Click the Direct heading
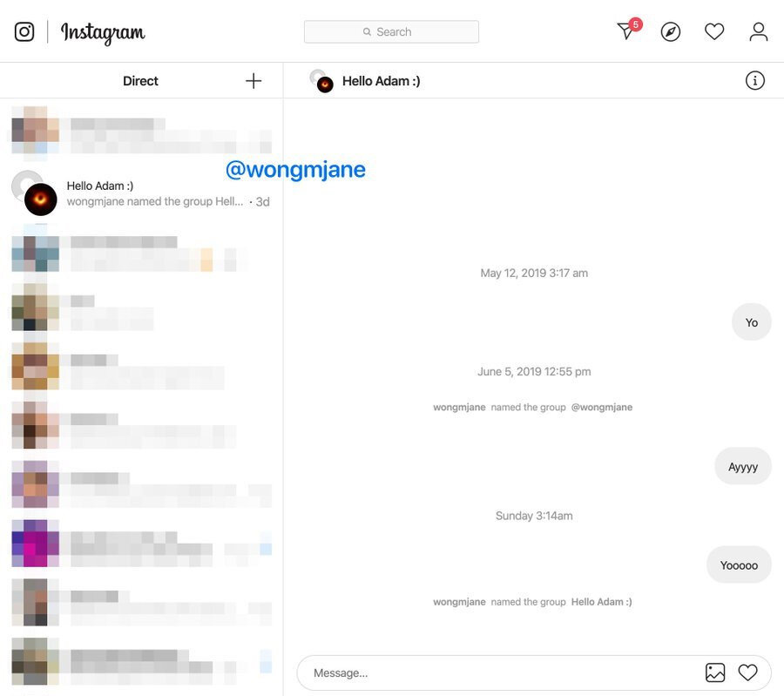 point(140,81)
